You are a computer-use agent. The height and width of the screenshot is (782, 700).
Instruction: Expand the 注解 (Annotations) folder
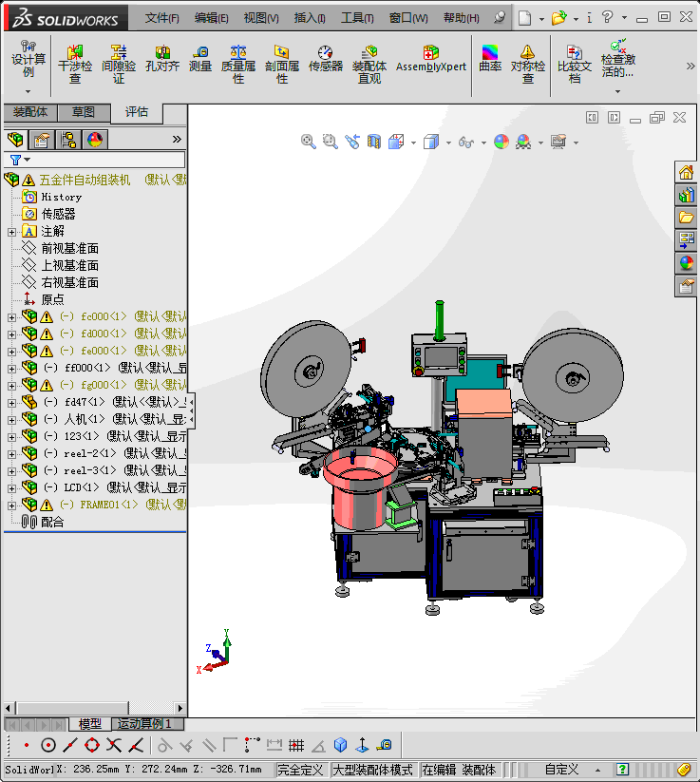click(12, 232)
